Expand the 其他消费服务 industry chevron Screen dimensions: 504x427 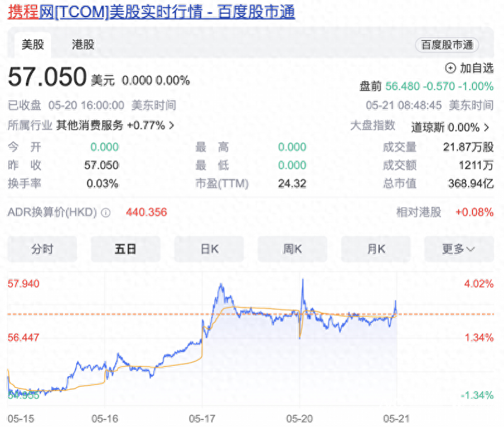[x=172, y=125]
